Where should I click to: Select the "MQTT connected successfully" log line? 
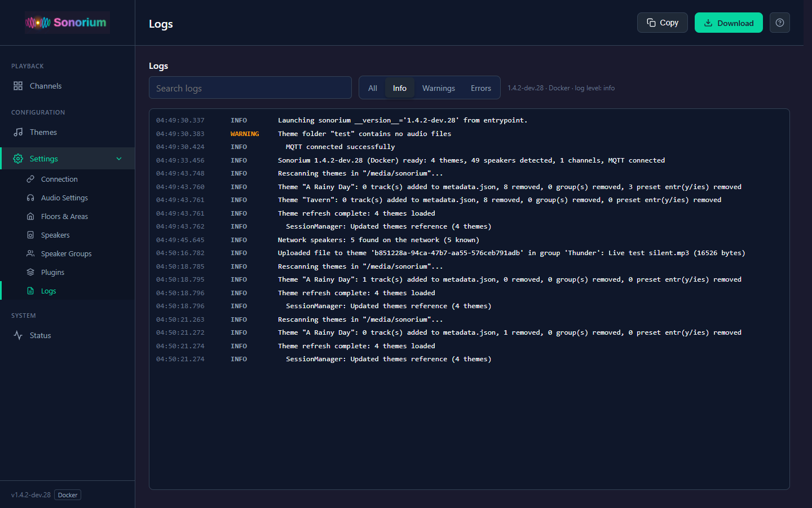tap(469, 147)
